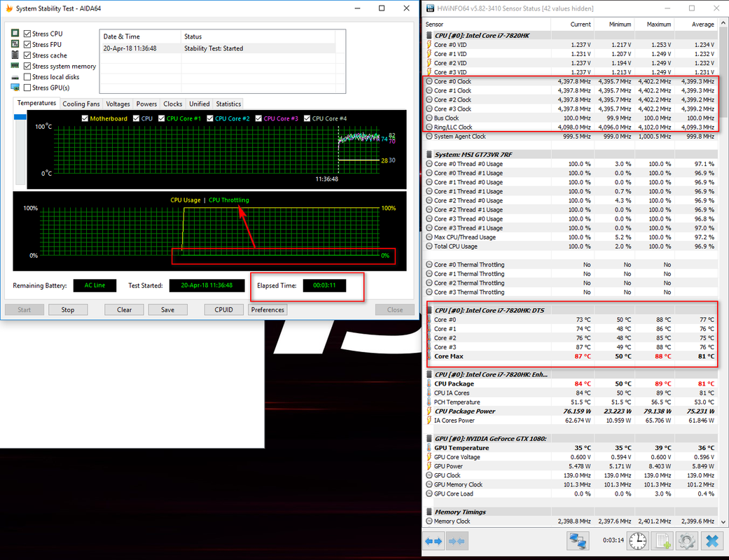Viewport: 729px width, 560px height.
Task: Click the HWiNFO Maximum column header
Action: [653, 24]
